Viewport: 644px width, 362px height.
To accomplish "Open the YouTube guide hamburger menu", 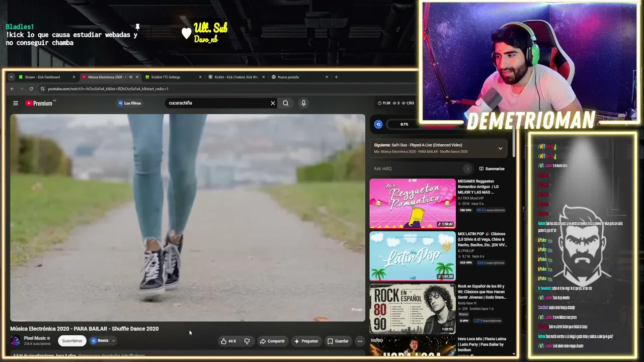I will (x=16, y=103).
